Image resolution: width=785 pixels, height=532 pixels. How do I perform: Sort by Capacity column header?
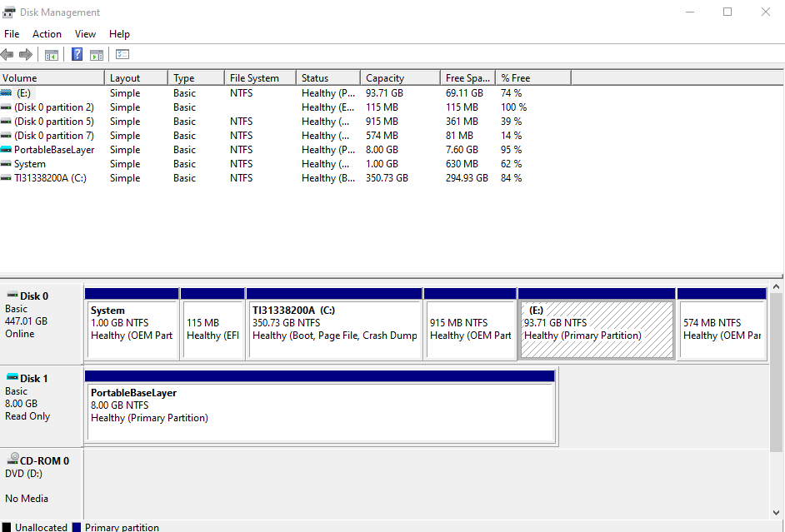[401, 78]
